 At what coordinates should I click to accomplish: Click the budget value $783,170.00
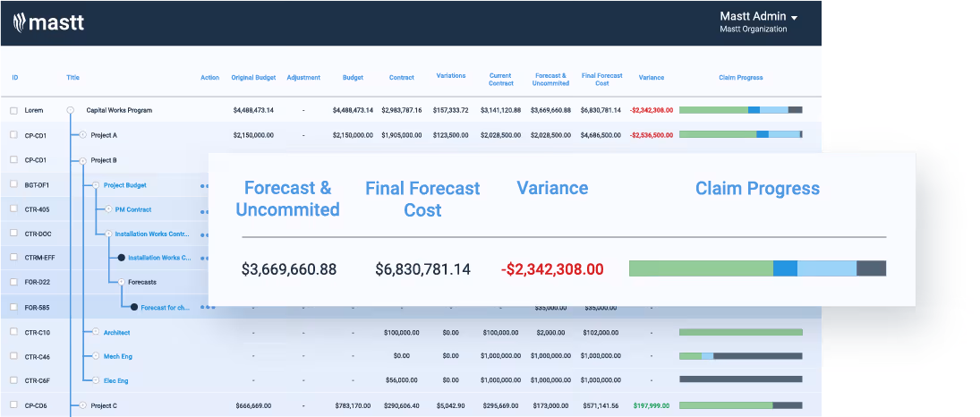[x=354, y=405]
